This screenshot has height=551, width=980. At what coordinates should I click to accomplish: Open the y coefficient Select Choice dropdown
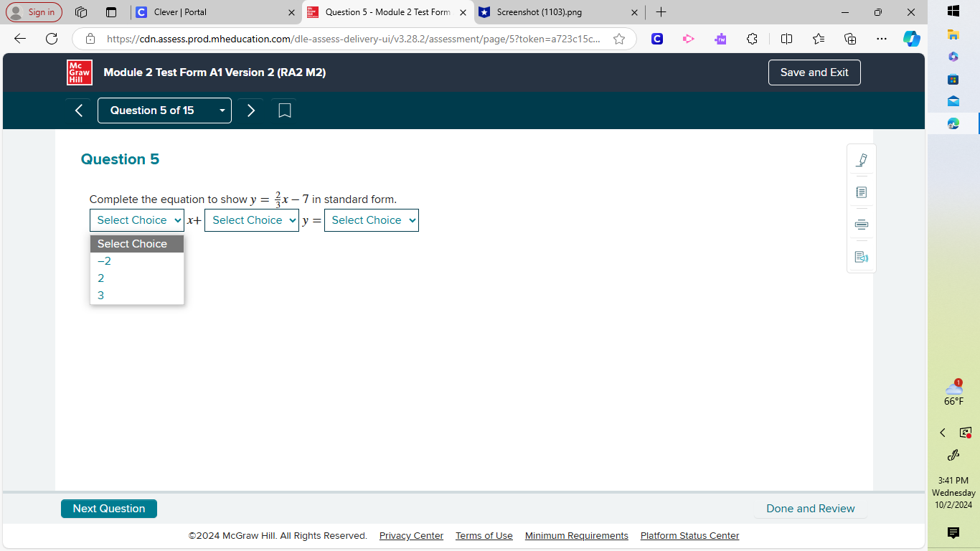(252, 220)
